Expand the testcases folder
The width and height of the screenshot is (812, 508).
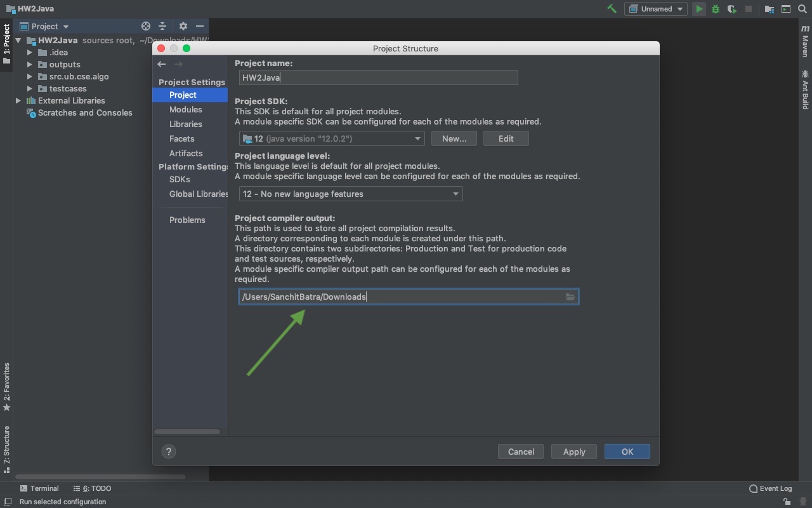(30, 88)
